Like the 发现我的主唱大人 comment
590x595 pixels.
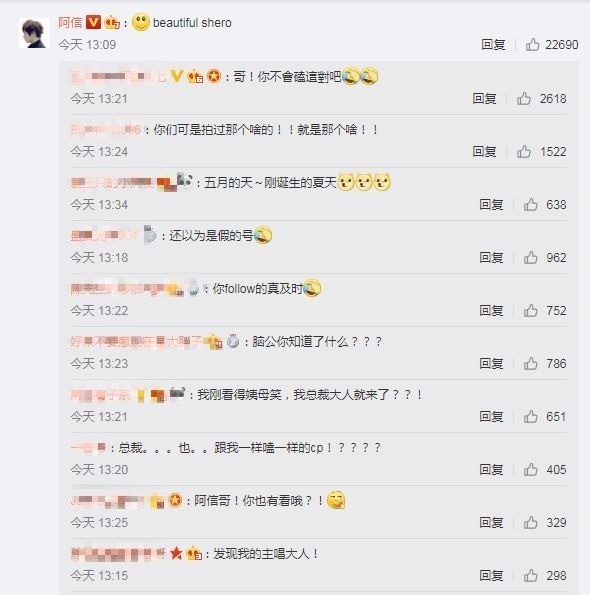click(530, 575)
